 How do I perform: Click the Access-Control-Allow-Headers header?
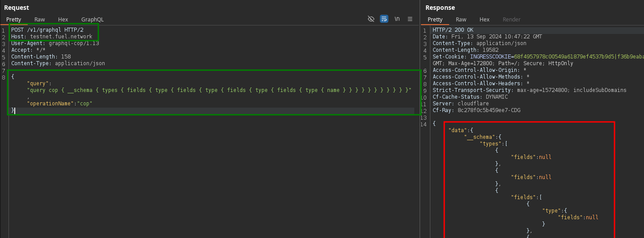481,84
